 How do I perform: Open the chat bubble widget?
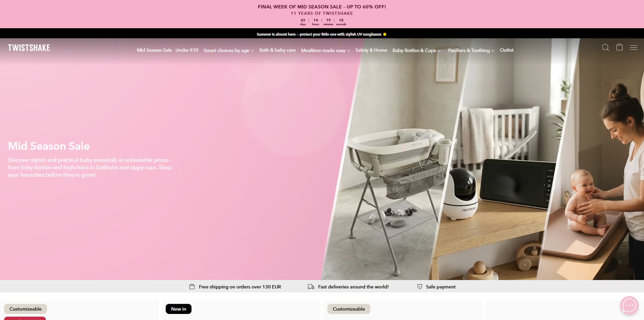click(x=629, y=305)
